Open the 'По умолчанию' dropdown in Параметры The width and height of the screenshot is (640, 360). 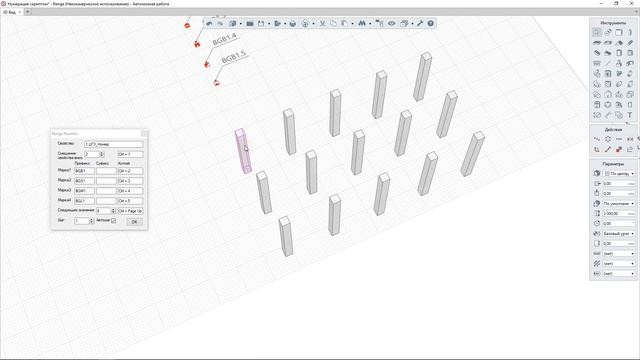pyautogui.click(x=619, y=203)
